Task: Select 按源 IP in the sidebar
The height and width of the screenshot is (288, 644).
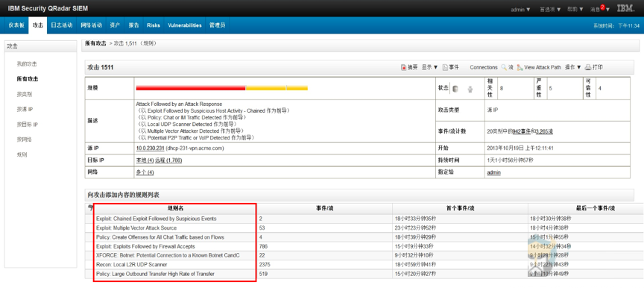Action: pyautogui.click(x=25, y=109)
